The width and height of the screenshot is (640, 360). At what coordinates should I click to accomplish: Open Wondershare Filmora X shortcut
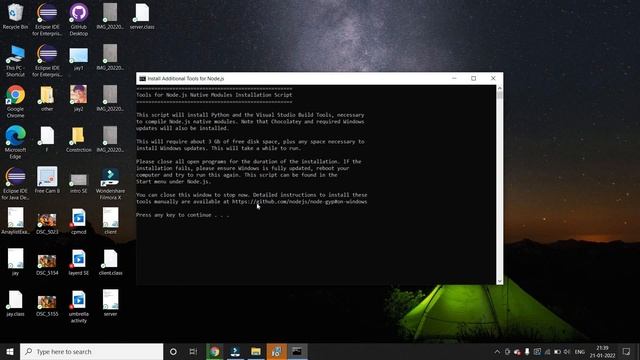coord(110,183)
